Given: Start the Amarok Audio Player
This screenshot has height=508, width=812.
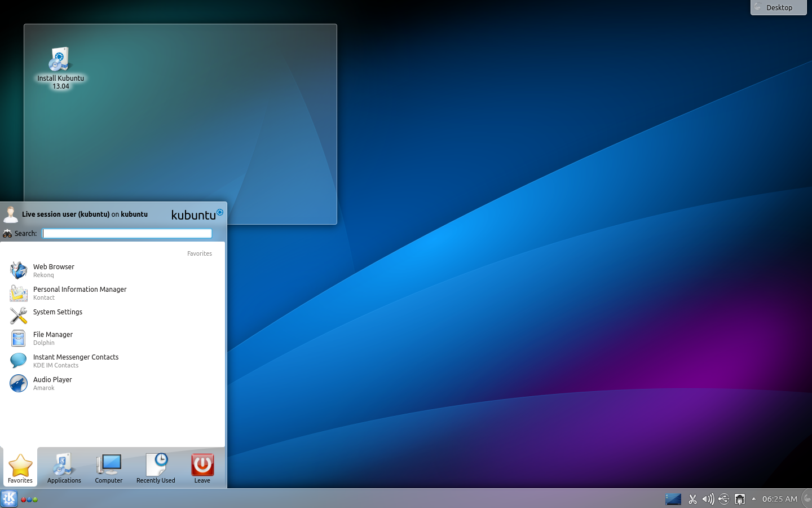Looking at the screenshot, I should coord(52,383).
